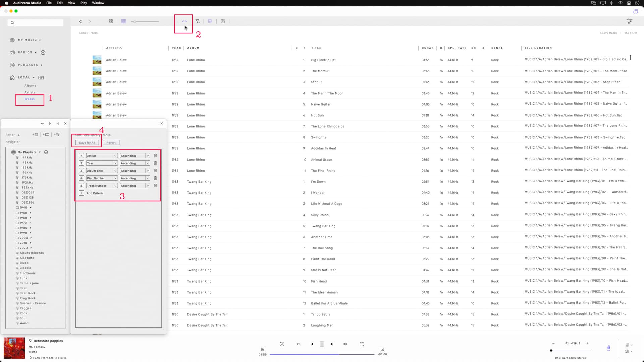
Task: Open the File menu
Action: click(x=49, y=3)
